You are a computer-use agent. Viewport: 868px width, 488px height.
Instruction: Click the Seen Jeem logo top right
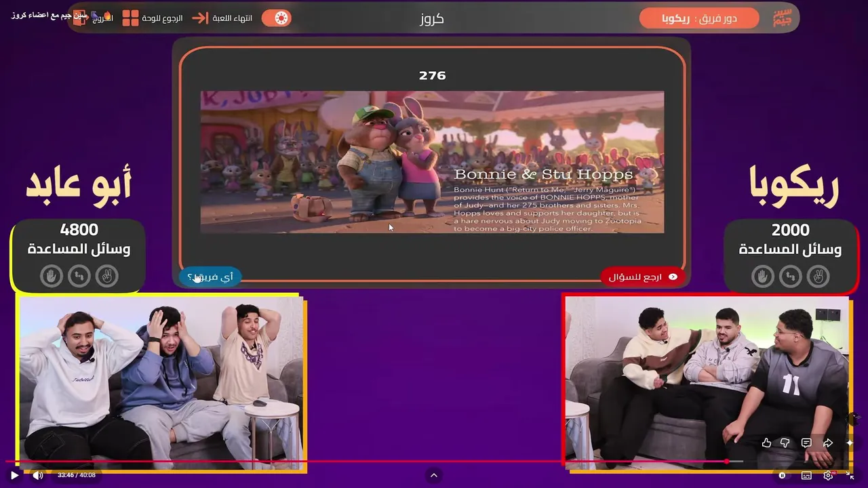pyautogui.click(x=782, y=18)
